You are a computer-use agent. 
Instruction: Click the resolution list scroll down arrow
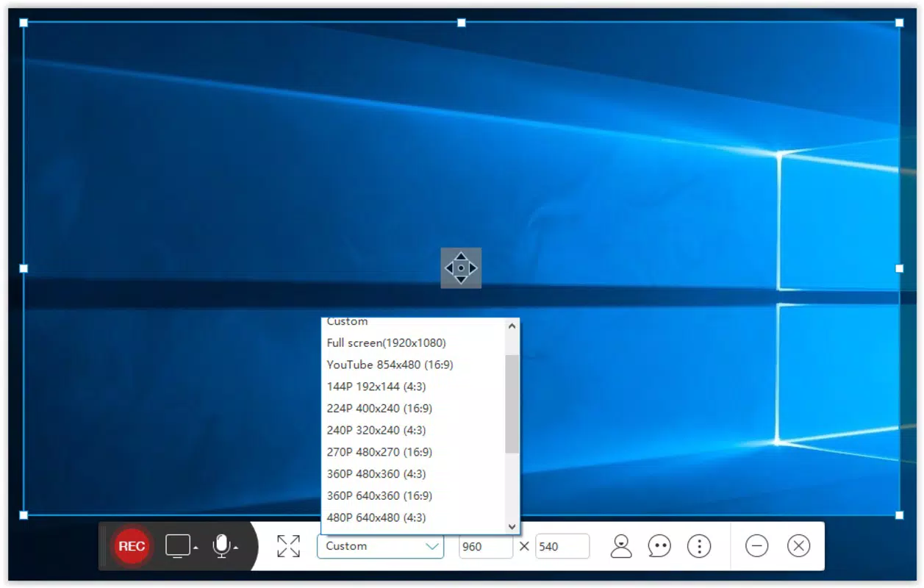click(512, 526)
